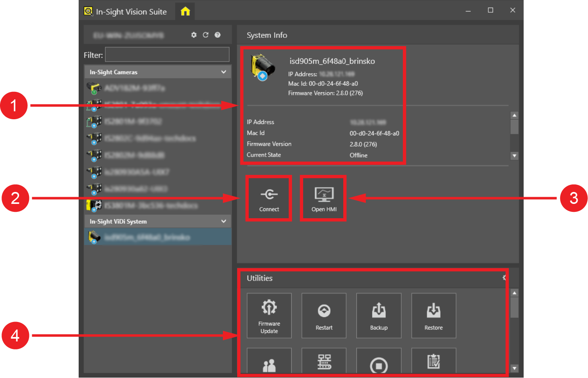Click the Restart utility icon
The width and height of the screenshot is (588, 378).
[x=324, y=316]
